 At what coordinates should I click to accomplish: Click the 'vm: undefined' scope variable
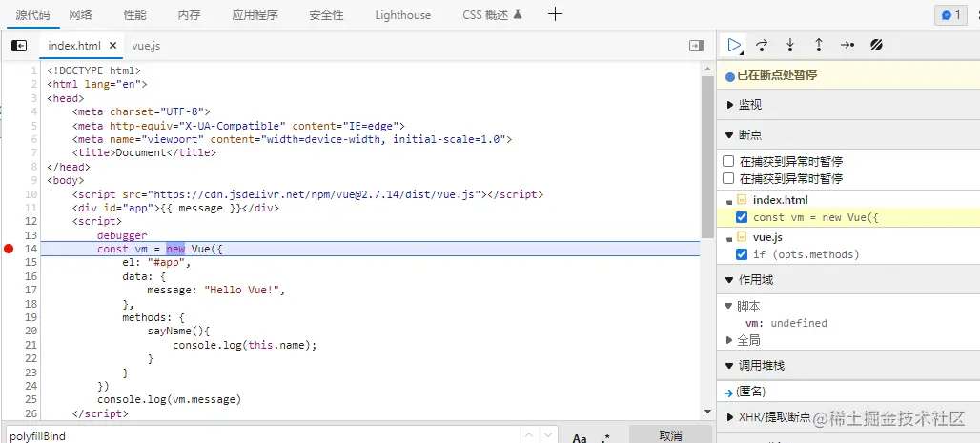click(786, 323)
